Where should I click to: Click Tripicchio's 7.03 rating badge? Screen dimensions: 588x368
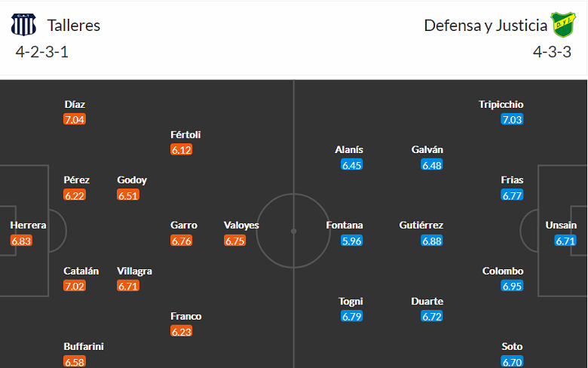pyautogui.click(x=512, y=120)
